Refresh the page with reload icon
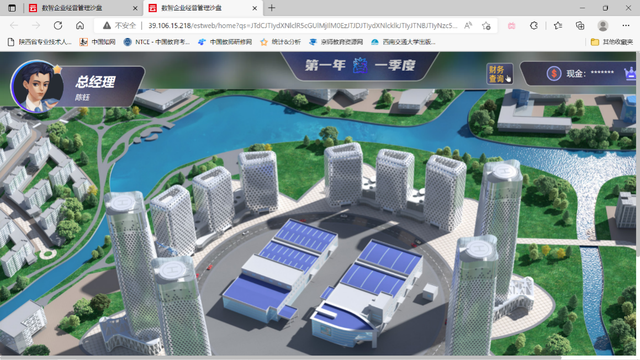The width and height of the screenshot is (640, 360). pyautogui.click(x=58, y=26)
